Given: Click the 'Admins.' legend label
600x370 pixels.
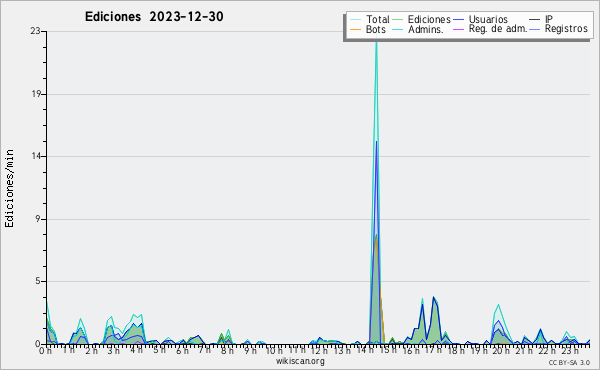Looking at the screenshot, I should pos(426,29).
